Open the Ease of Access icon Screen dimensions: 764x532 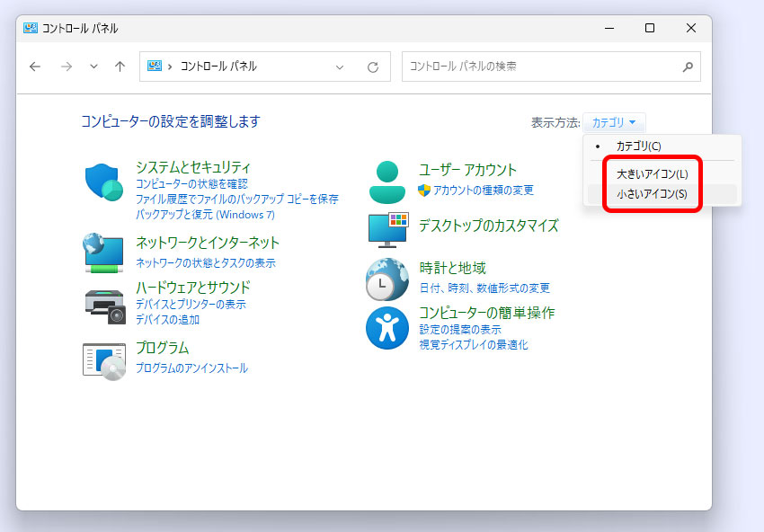coord(387,328)
